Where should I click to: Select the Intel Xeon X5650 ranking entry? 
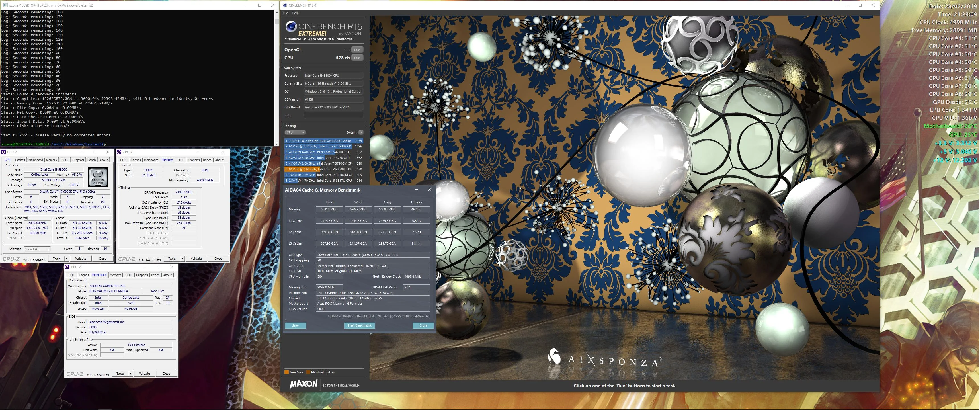(324, 141)
